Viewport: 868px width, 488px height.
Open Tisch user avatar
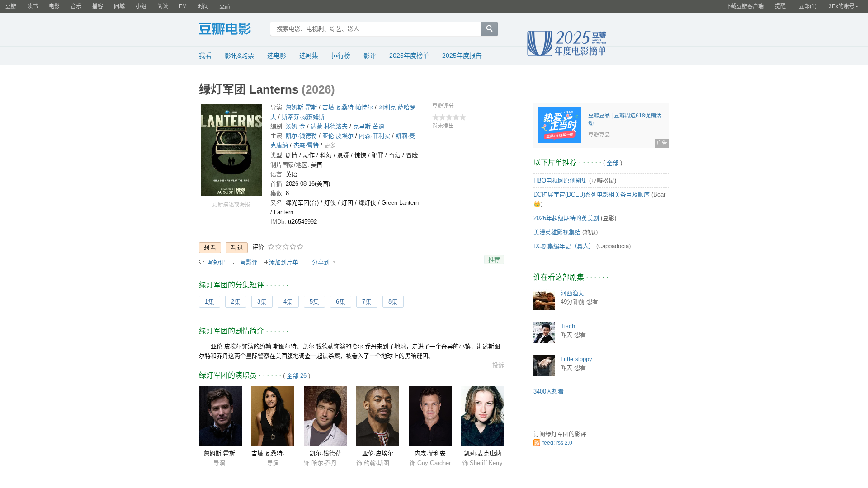click(x=544, y=333)
